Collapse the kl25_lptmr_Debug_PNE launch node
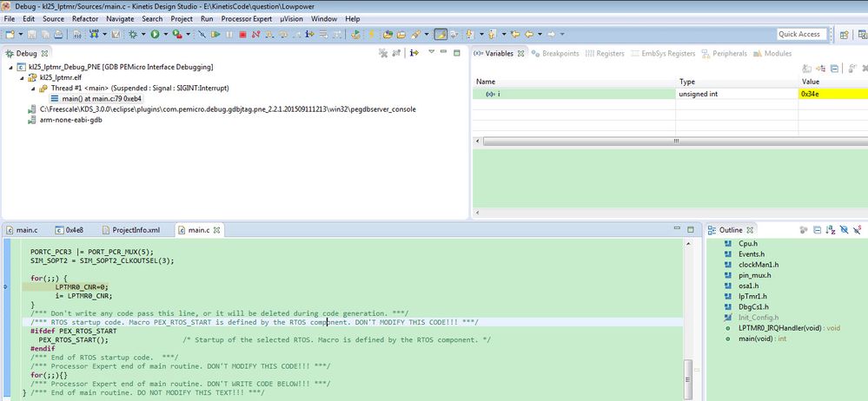 pos(11,67)
